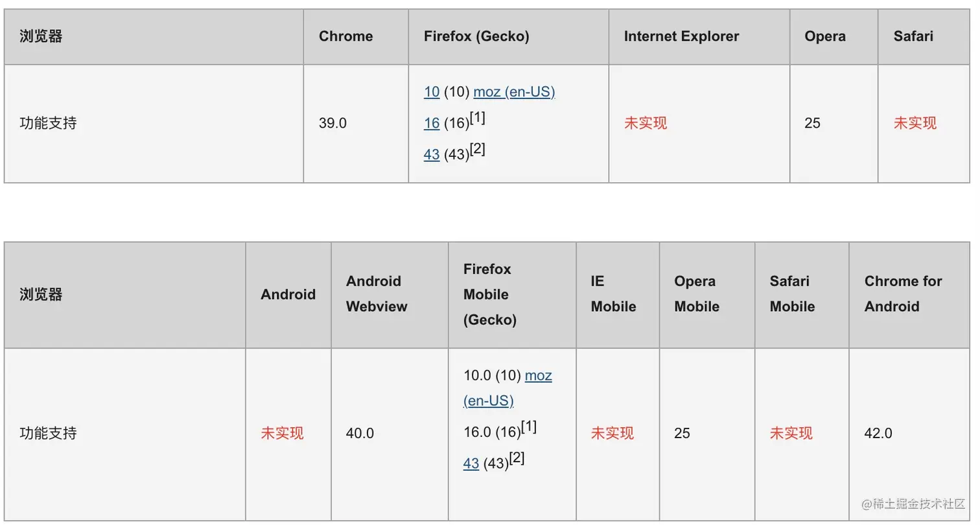This screenshot has width=980, height=525.
Task: Click the "43" link under Firefox Mobile (Gecko)
Action: point(471,463)
